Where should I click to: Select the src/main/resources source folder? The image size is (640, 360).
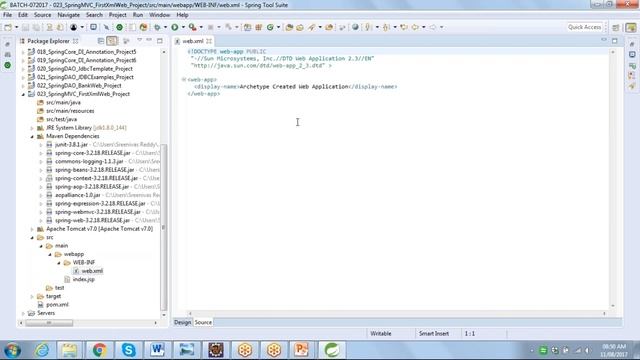70,111
